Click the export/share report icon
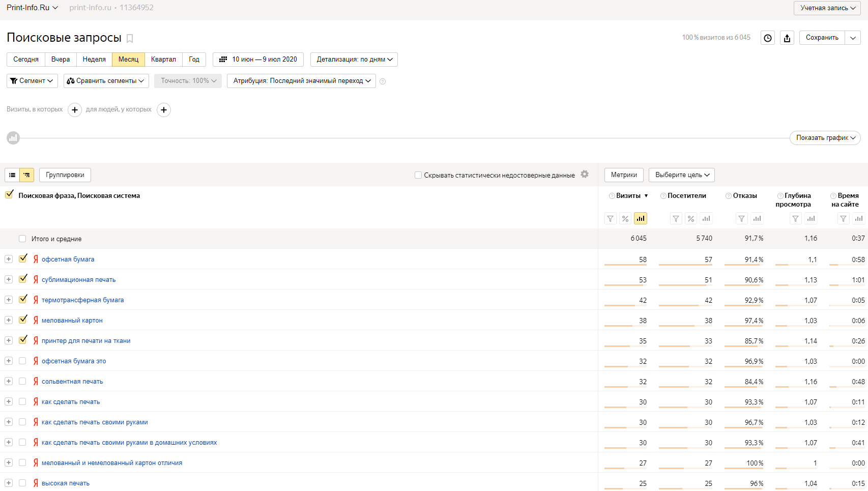This screenshot has height=491, width=868. tap(787, 38)
